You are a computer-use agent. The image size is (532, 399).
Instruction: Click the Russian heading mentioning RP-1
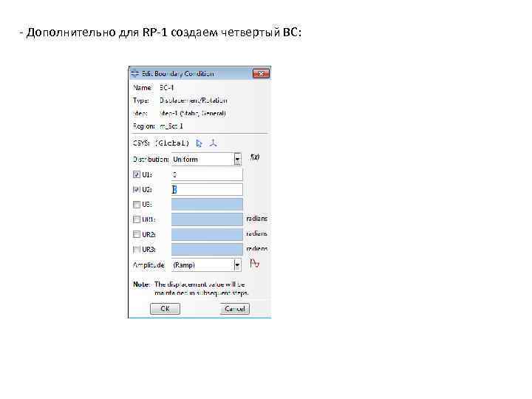[160, 33]
